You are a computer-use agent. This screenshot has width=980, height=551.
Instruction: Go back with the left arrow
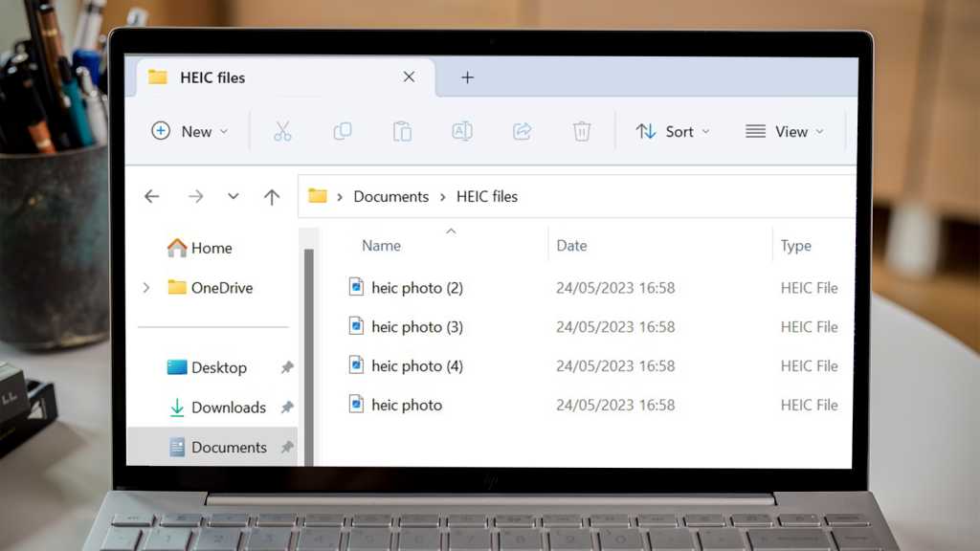point(152,197)
